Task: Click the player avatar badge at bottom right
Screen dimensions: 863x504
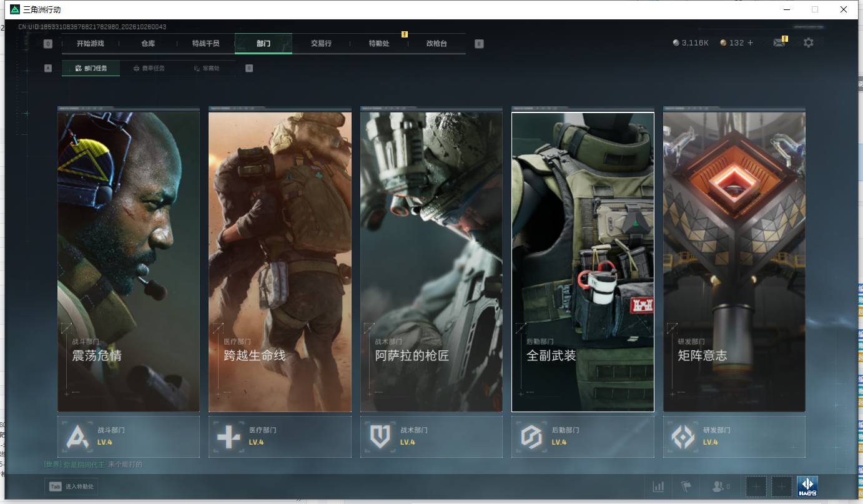Action: point(807,487)
